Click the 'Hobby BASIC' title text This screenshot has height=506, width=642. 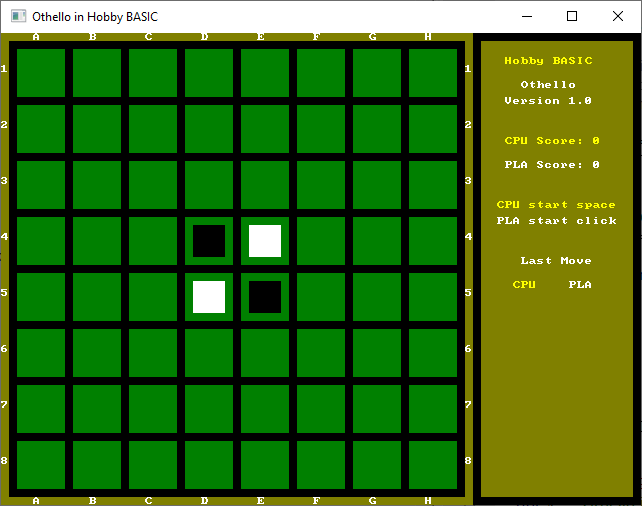click(548, 61)
